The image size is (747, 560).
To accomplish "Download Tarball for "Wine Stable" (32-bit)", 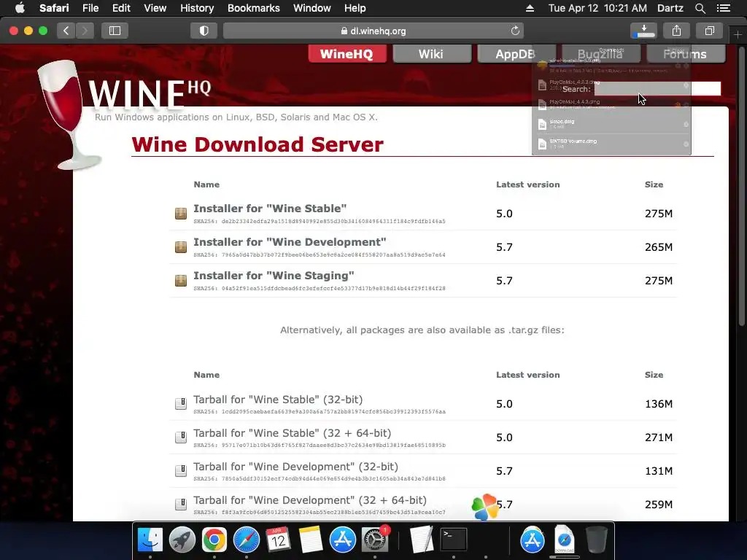I will click(278, 400).
